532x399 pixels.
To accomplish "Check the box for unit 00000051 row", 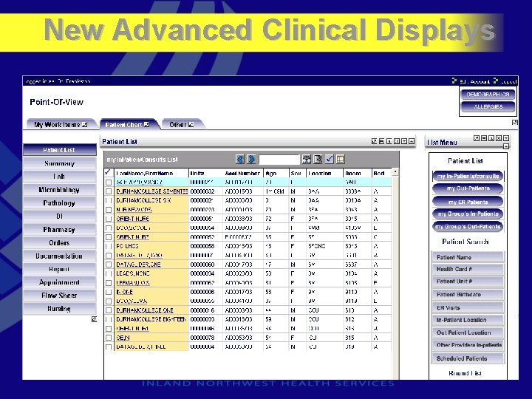I will 109,219.
